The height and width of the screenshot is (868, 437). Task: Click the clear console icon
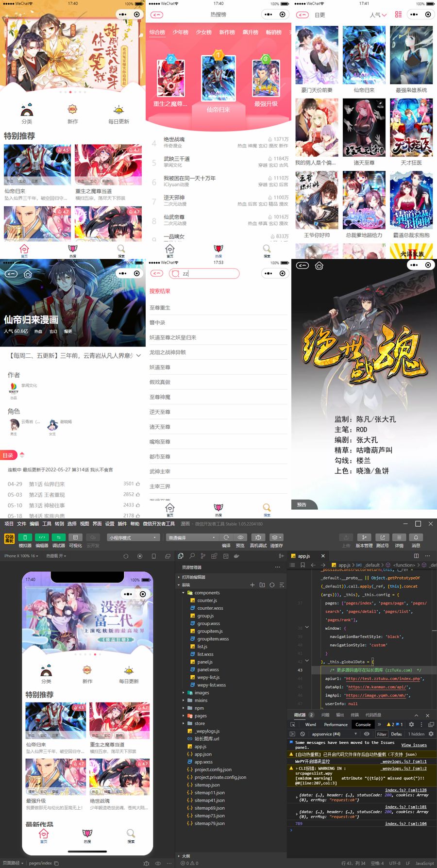coord(303,734)
